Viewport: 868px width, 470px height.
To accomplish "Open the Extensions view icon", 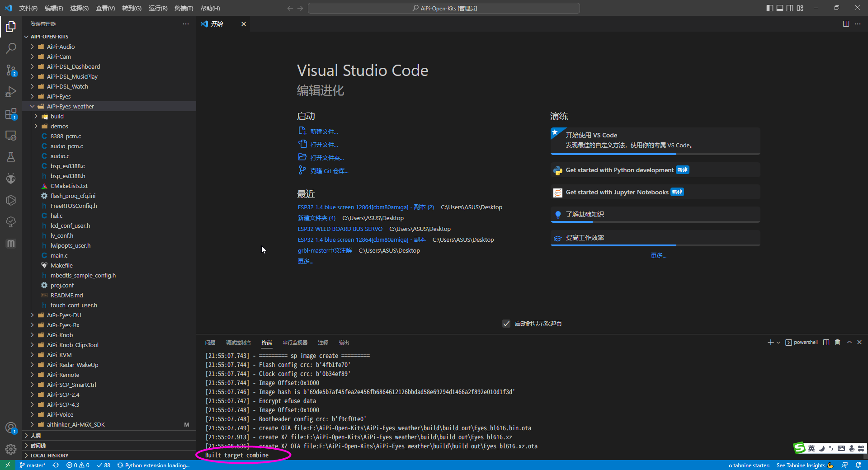I will coord(11,113).
